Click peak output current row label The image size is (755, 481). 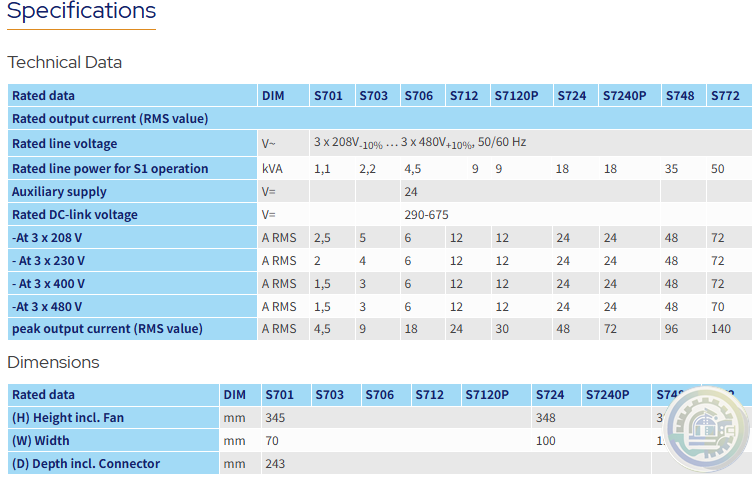click(x=107, y=328)
